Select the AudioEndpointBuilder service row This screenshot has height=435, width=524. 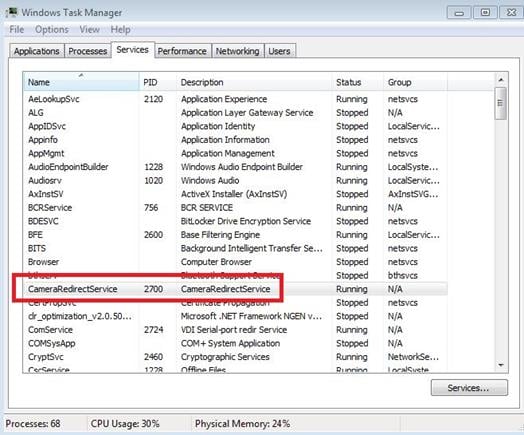click(x=236, y=167)
